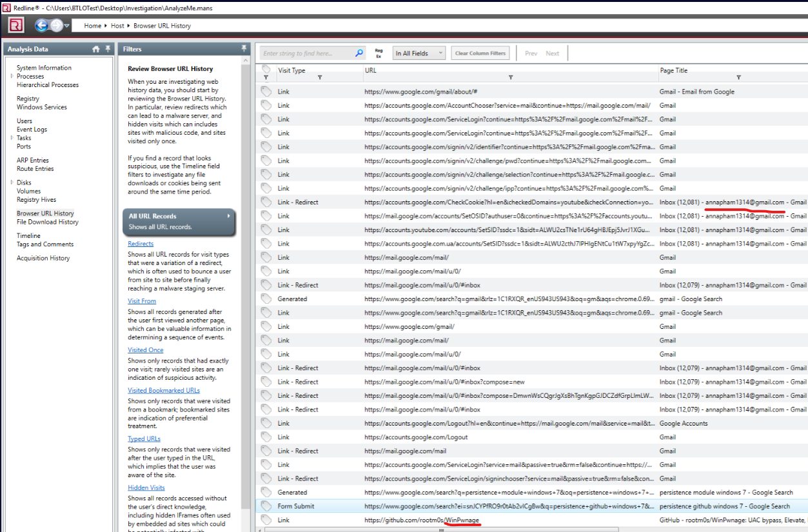Screen dimensions: 808x532
Task: Open the URL column filter funnel
Action: tap(511, 77)
